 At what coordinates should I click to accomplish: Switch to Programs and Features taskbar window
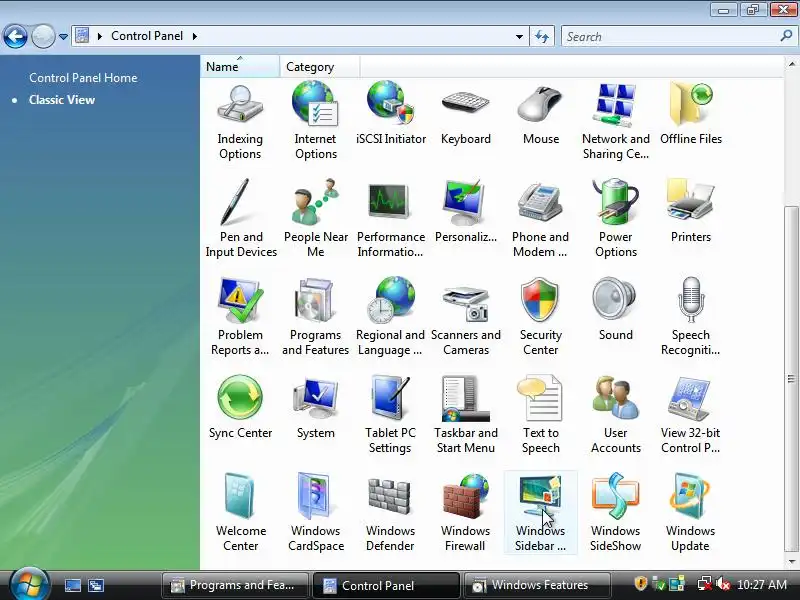click(x=234, y=585)
